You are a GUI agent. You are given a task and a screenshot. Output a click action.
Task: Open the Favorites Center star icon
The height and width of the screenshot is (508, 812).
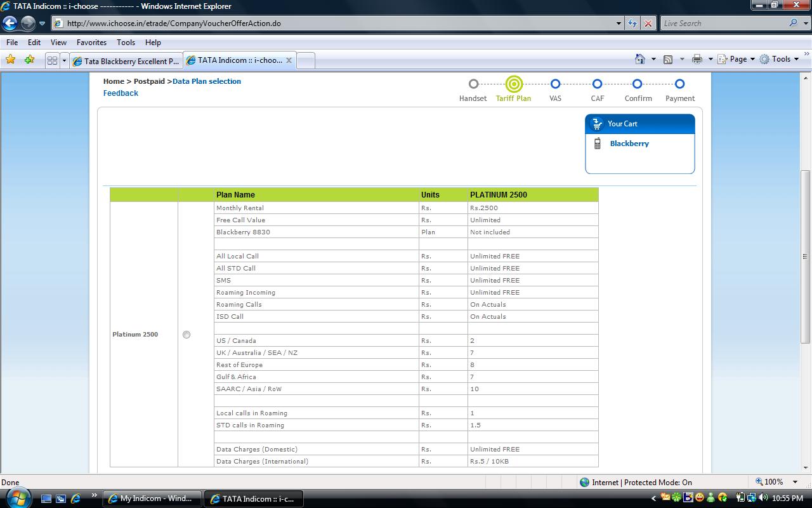click(11, 60)
